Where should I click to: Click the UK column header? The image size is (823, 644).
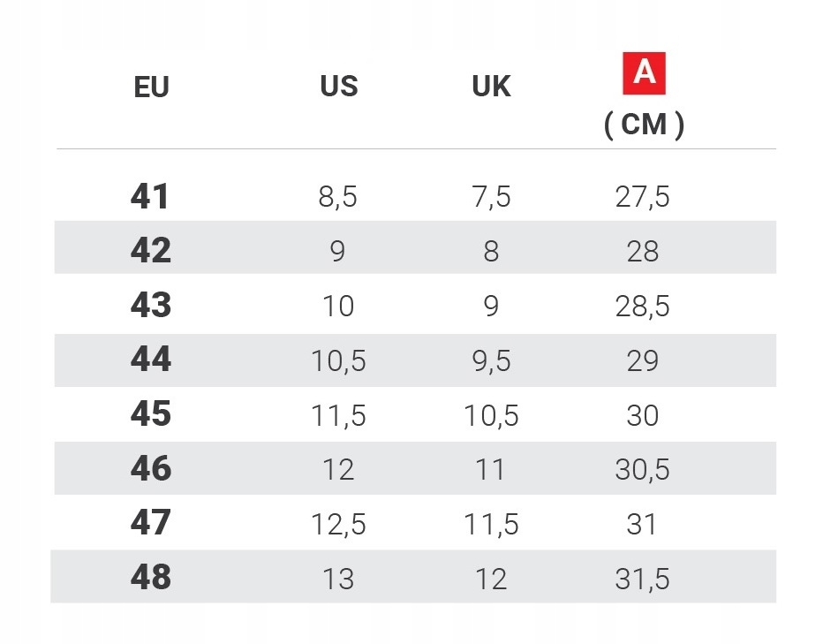[x=491, y=87]
